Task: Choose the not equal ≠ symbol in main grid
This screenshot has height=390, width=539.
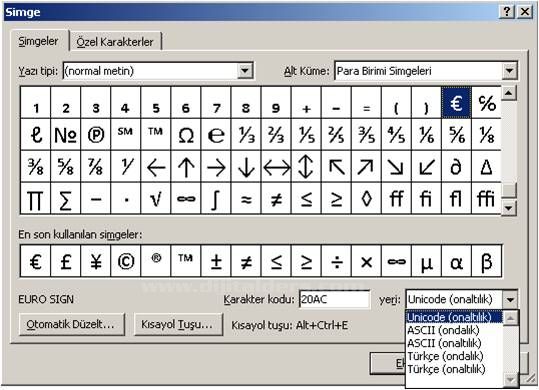Action: tap(276, 199)
